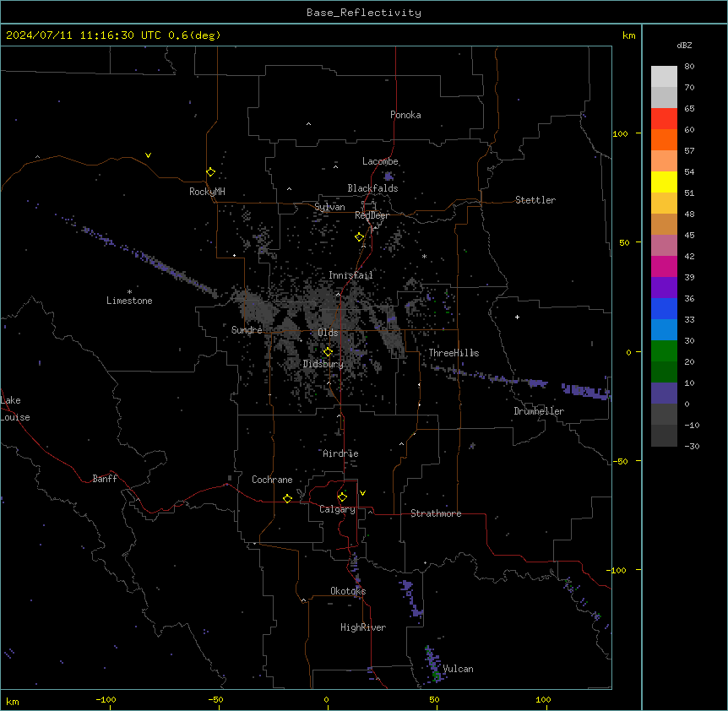Image resolution: width=728 pixels, height=711 pixels.
Task: Click the yellow V marker northwest of RockyMH
Action: click(148, 155)
